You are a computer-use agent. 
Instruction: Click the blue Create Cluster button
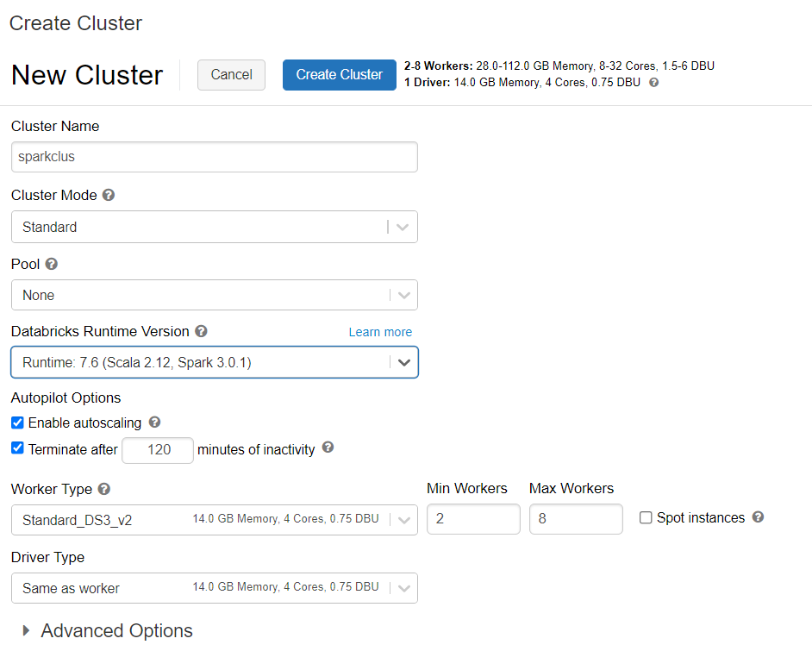[x=340, y=75]
